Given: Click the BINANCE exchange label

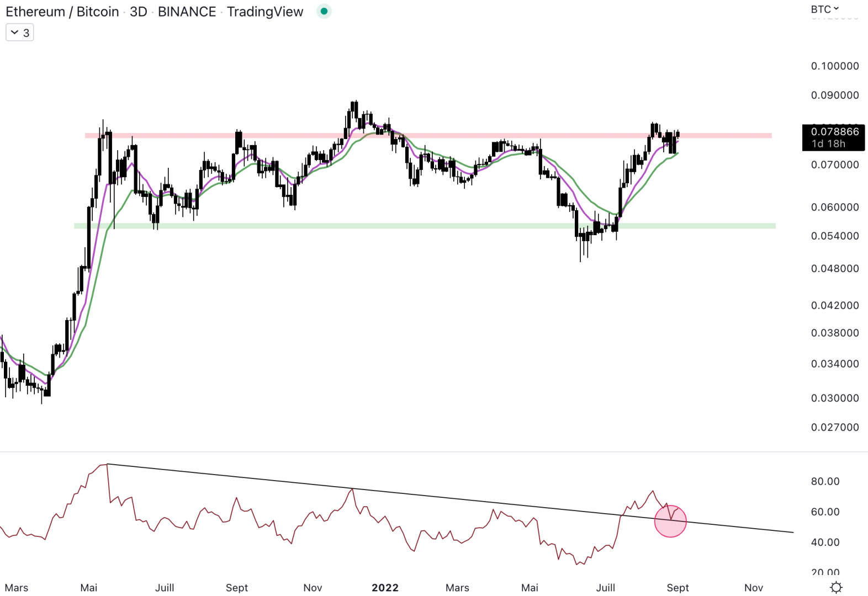Looking at the screenshot, I should pyautogui.click(x=187, y=12).
